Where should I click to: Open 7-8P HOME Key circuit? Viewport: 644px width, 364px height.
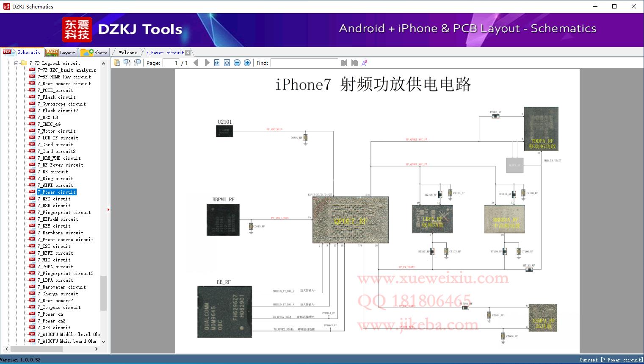coord(64,77)
